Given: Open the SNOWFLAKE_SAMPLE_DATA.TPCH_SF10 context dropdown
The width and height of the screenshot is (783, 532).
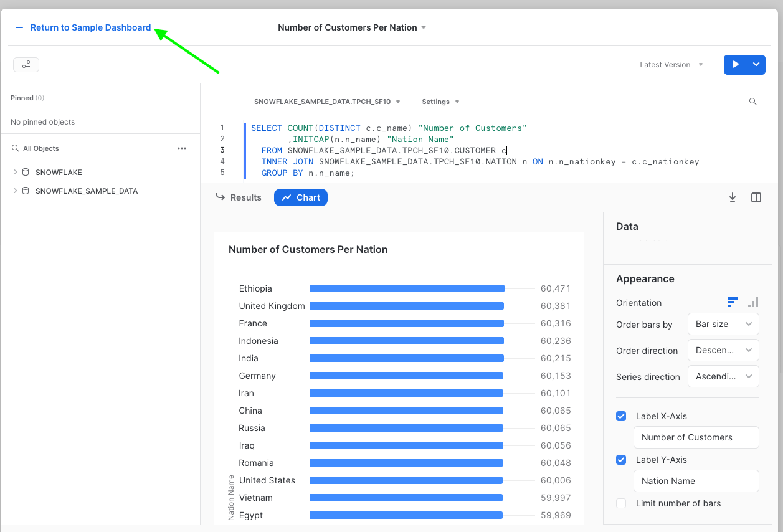Looking at the screenshot, I should [x=327, y=102].
